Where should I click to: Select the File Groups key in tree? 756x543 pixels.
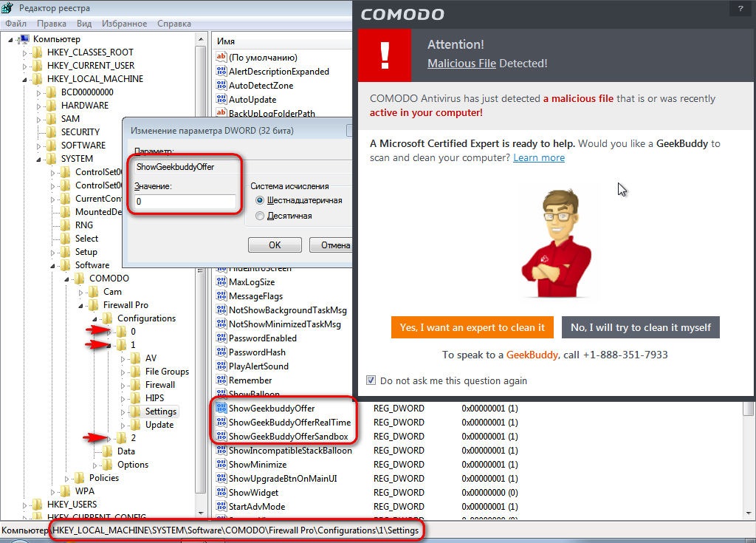click(168, 372)
